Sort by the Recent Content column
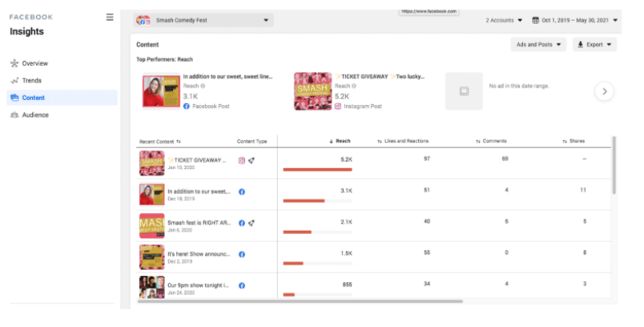This screenshot has width=644, height=327. click(159, 142)
